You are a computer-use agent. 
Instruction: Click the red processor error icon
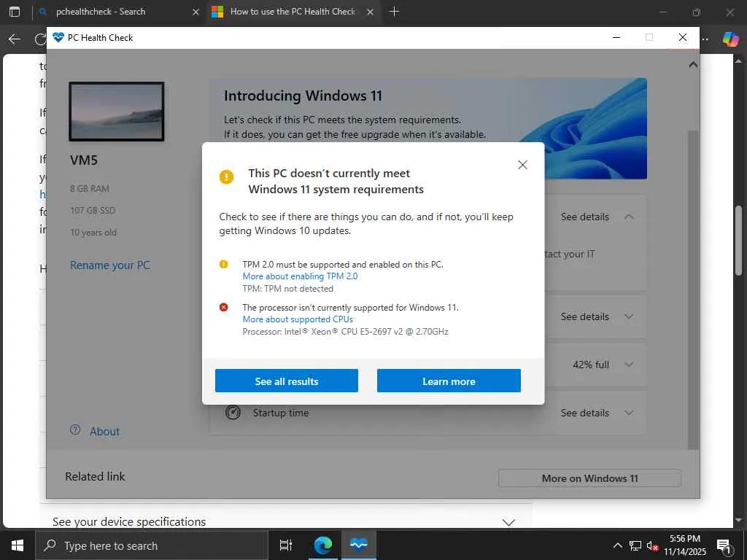point(223,307)
